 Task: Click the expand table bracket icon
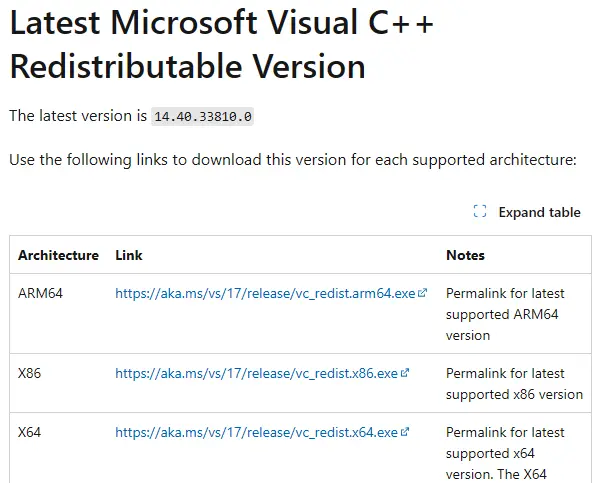(x=480, y=211)
